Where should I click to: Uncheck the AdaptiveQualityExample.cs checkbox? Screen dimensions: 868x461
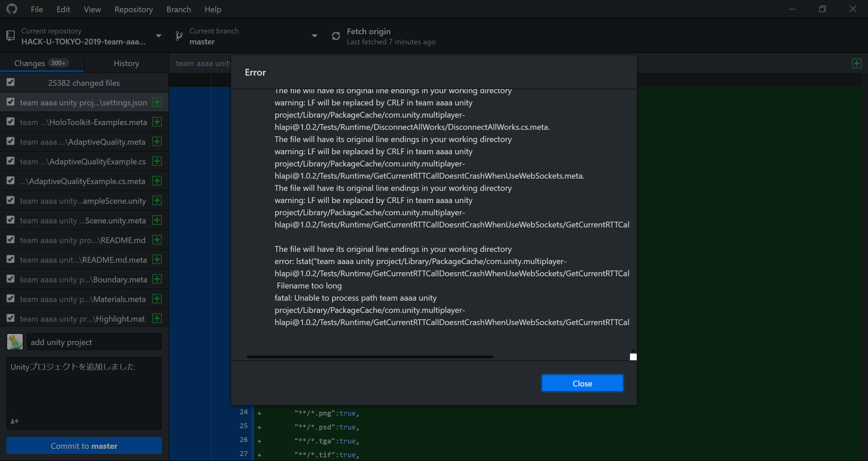[11, 161]
